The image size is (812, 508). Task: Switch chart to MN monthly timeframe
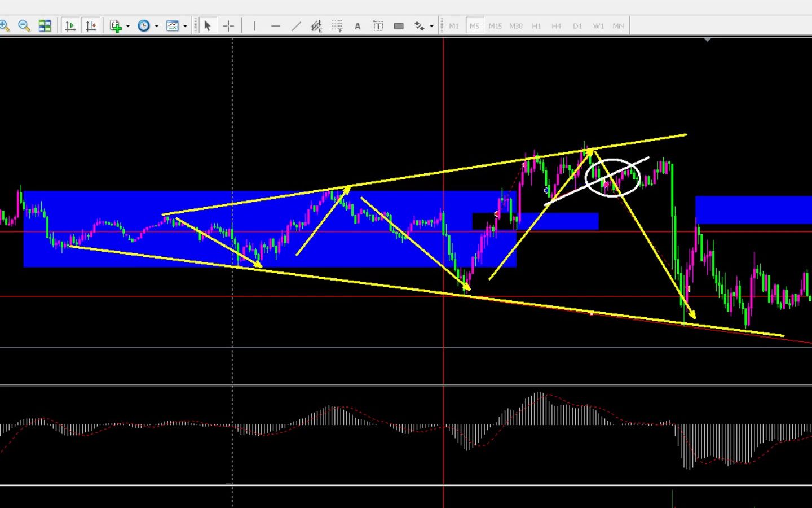click(x=618, y=26)
